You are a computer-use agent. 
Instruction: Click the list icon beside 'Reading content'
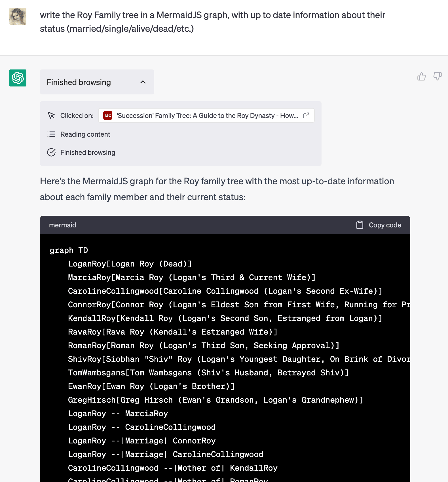(51, 134)
